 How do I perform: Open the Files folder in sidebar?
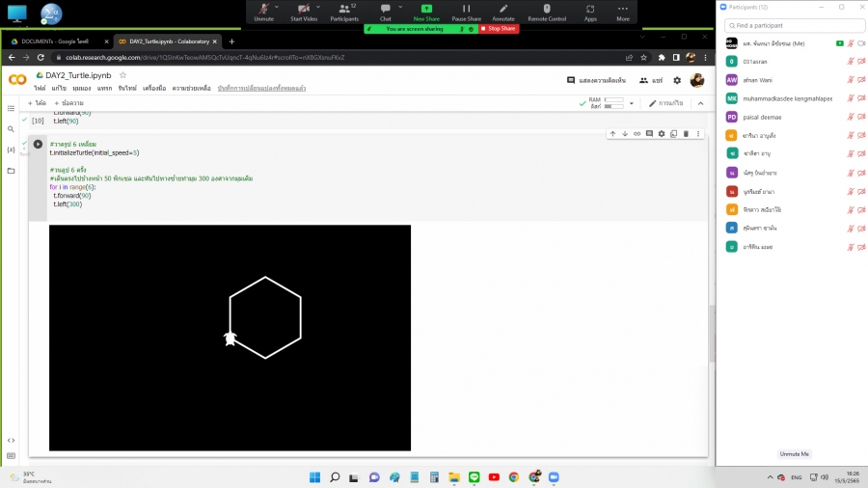tap(11, 171)
